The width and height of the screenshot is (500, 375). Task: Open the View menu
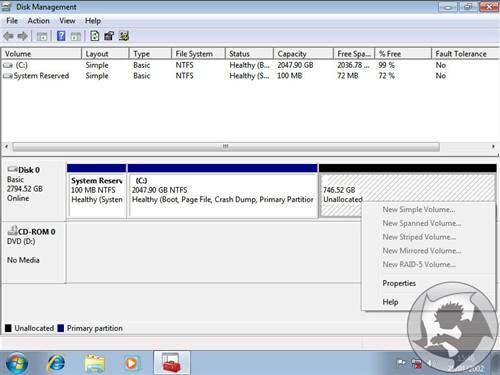[x=67, y=21]
